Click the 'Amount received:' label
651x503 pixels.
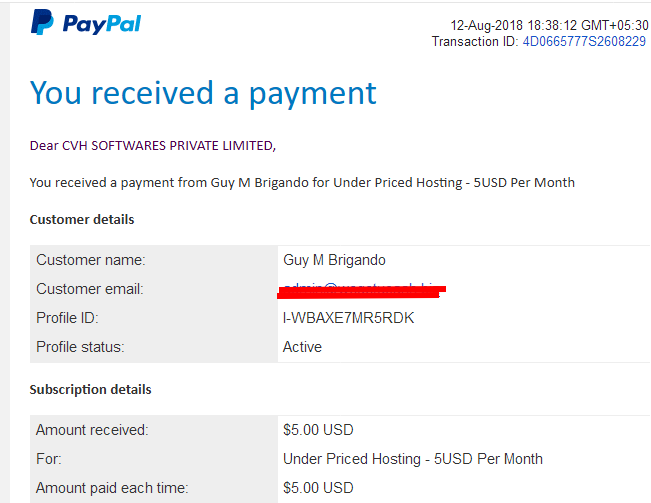[92, 430]
